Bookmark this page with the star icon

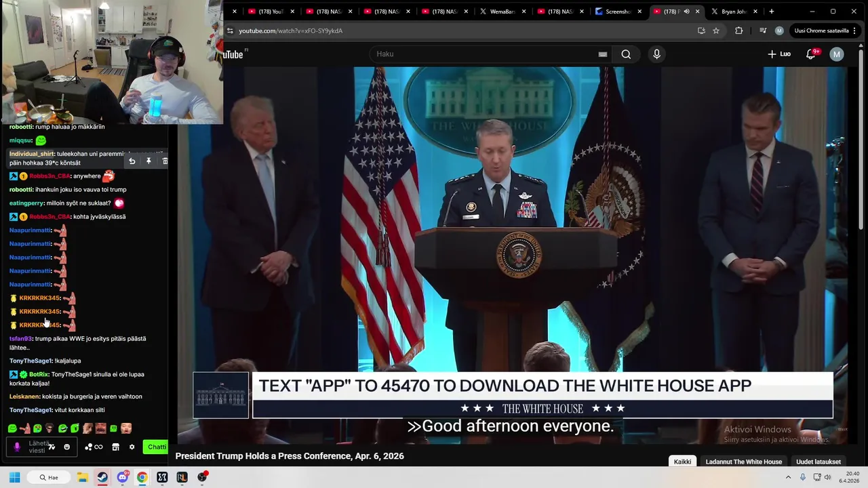[716, 30]
